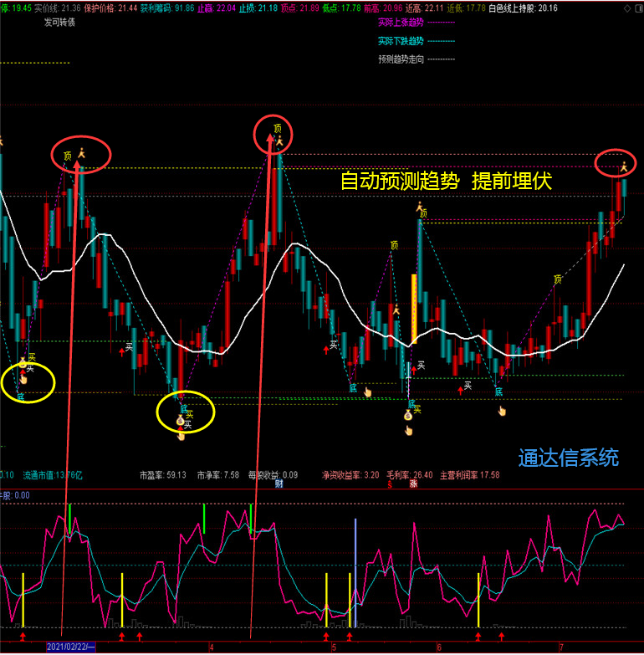Select the orange highlighted candlestick bar

click(x=414, y=309)
